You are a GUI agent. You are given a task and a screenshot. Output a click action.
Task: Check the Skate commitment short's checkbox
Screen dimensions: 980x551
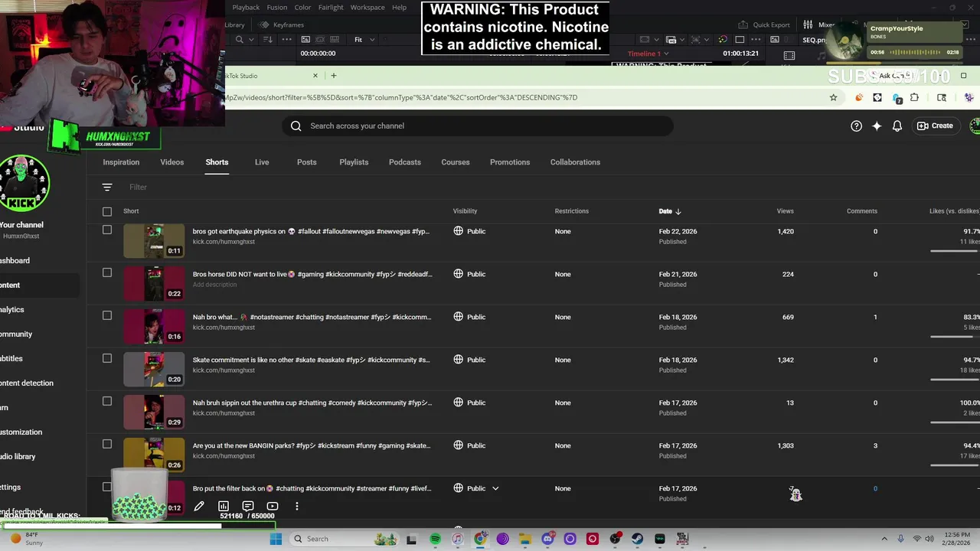[107, 358]
